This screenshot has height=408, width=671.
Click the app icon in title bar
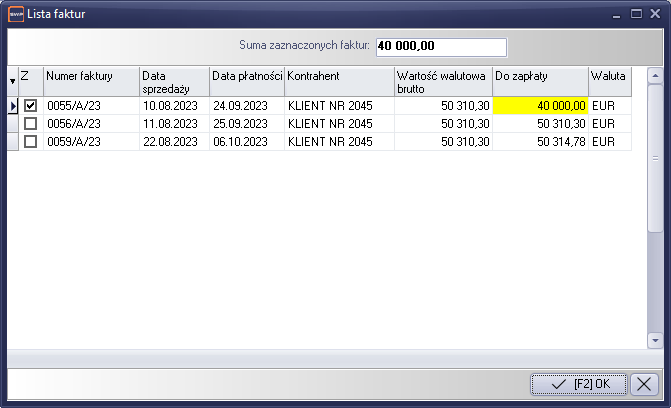pos(16,14)
